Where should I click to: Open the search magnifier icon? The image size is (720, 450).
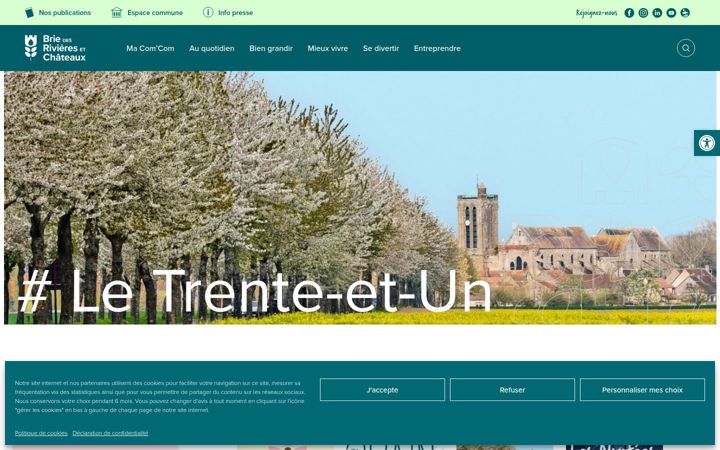click(686, 48)
